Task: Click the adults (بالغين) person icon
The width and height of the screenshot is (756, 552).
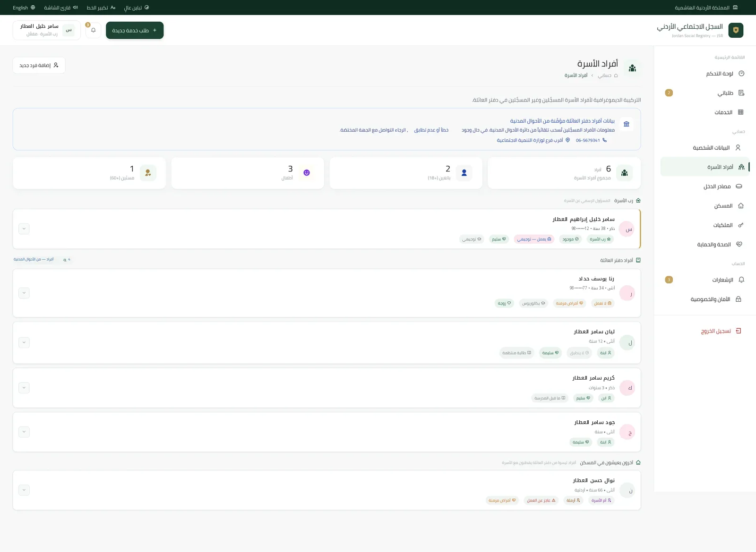Action: (x=464, y=173)
